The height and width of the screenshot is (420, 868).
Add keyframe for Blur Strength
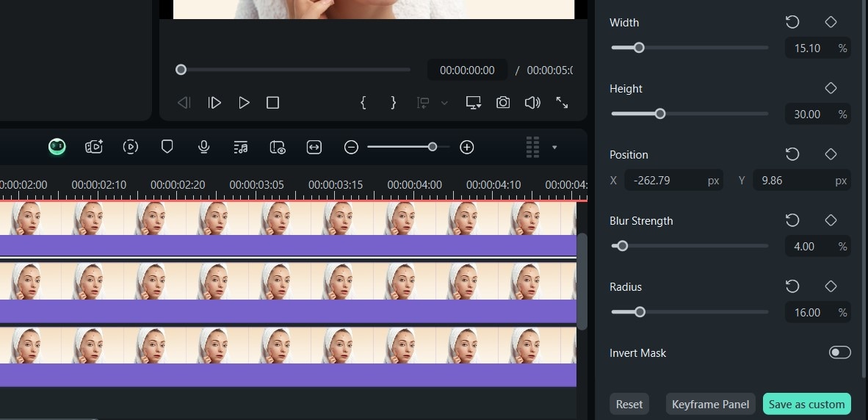point(831,220)
